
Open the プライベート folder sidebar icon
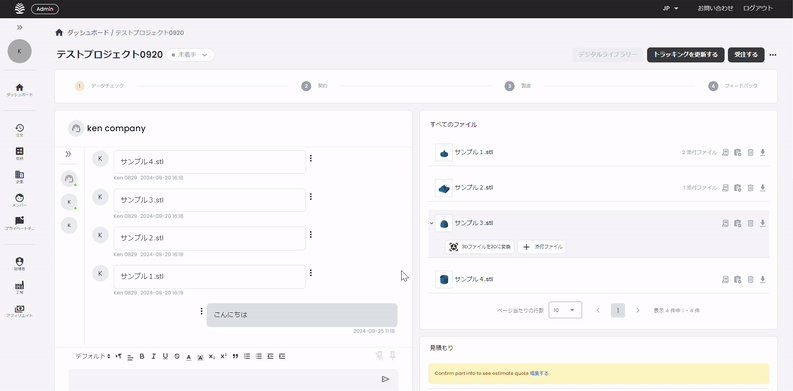coord(19,223)
